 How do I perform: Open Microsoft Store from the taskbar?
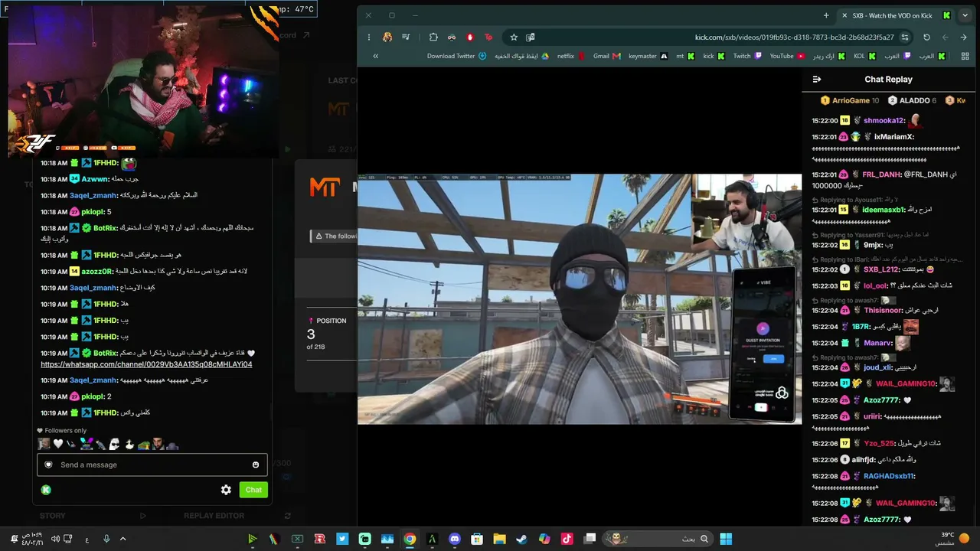point(477,539)
